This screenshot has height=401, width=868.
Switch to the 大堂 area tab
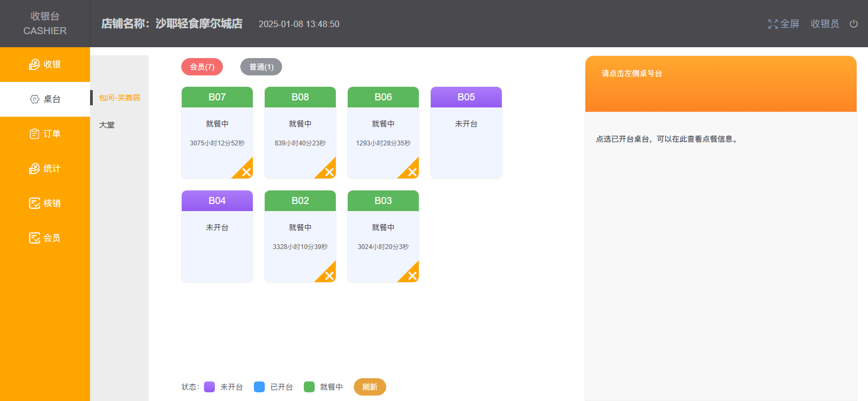107,125
